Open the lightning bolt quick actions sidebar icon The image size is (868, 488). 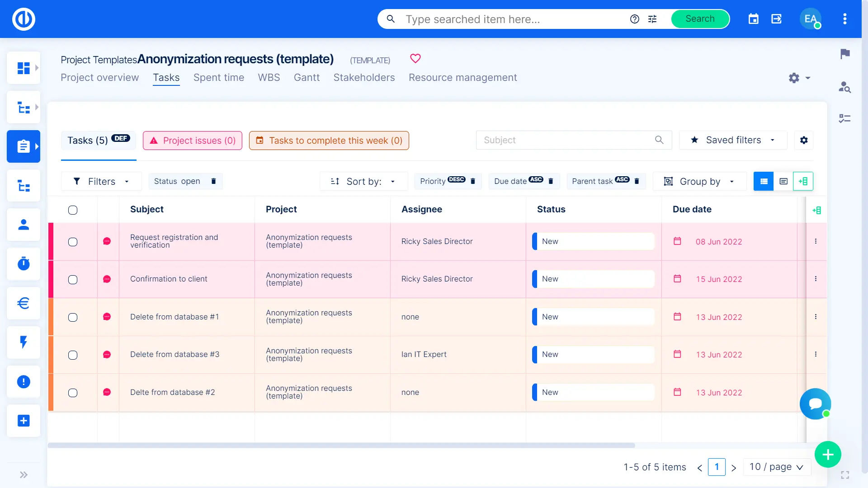click(24, 342)
